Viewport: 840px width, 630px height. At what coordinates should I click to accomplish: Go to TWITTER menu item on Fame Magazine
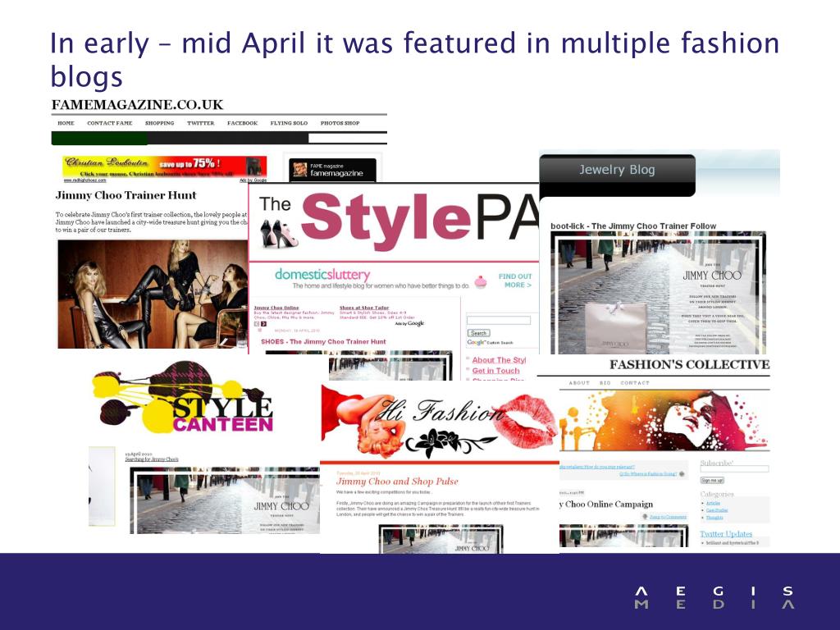tap(200, 123)
